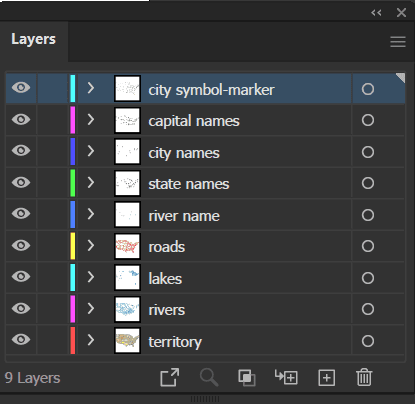Click the roads layer thumbnail
415x404 pixels.
click(127, 247)
